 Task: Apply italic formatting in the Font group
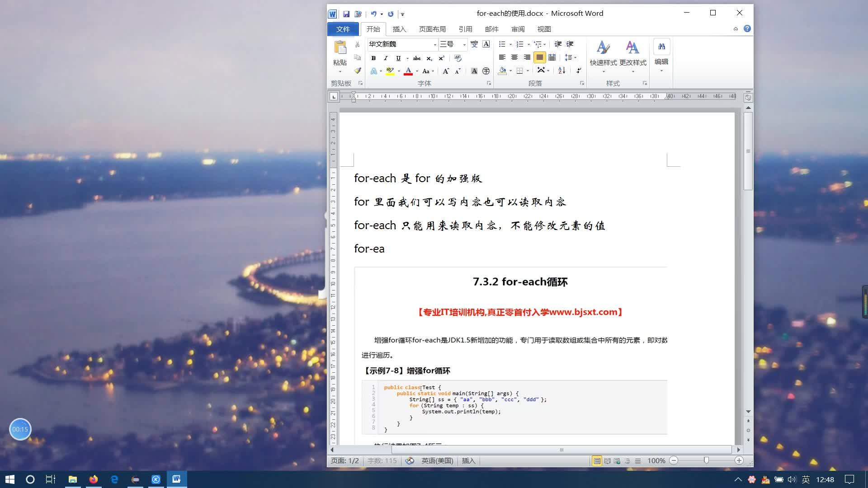(x=386, y=58)
